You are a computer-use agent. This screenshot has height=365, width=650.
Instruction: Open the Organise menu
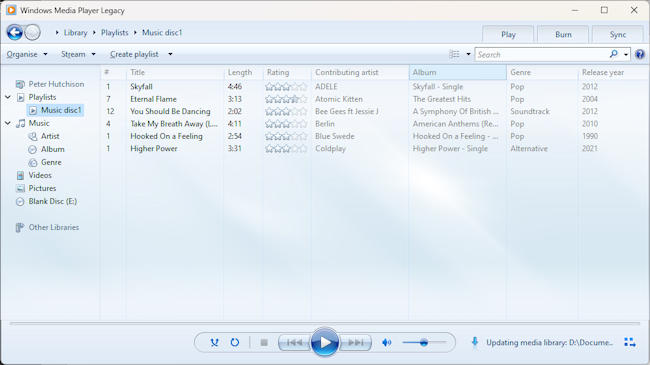point(27,54)
